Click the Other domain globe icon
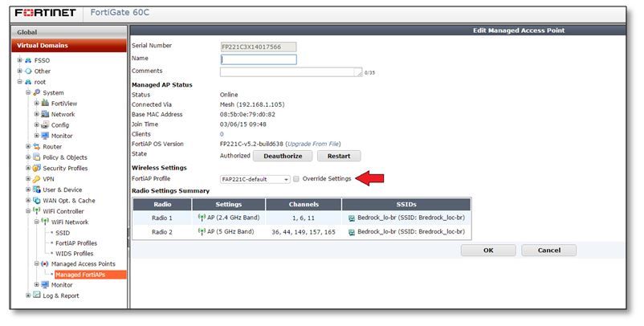 tap(28, 71)
